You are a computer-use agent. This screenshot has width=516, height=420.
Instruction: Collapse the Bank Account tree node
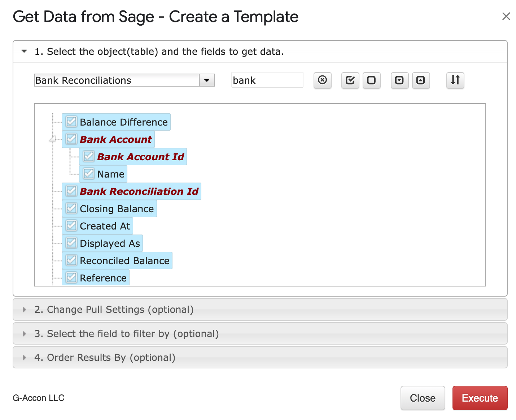[53, 139]
